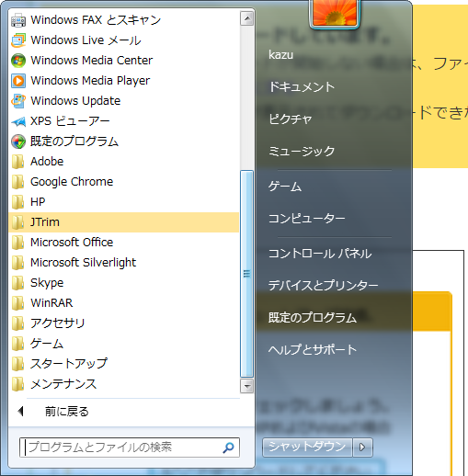Click the スタートアップ folder icon
This screenshot has height=476, width=468.
point(18,364)
